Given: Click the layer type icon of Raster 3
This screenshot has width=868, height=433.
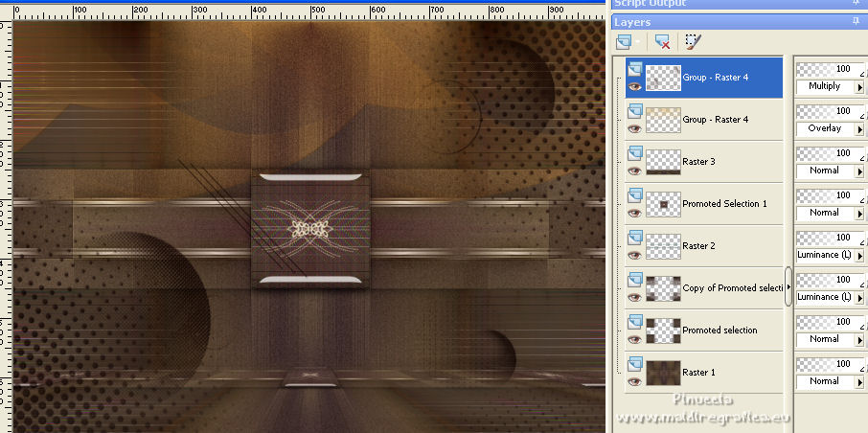Looking at the screenshot, I should coord(635,153).
